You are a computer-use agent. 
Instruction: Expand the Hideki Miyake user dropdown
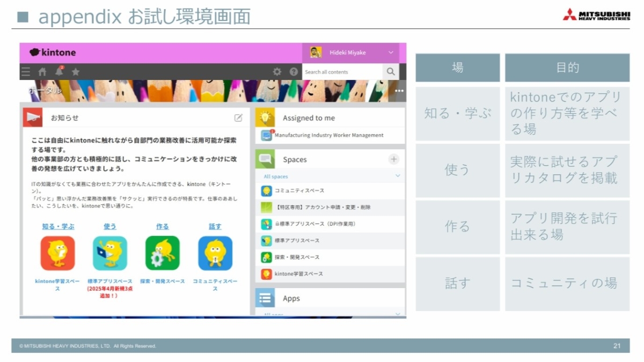[391, 53]
